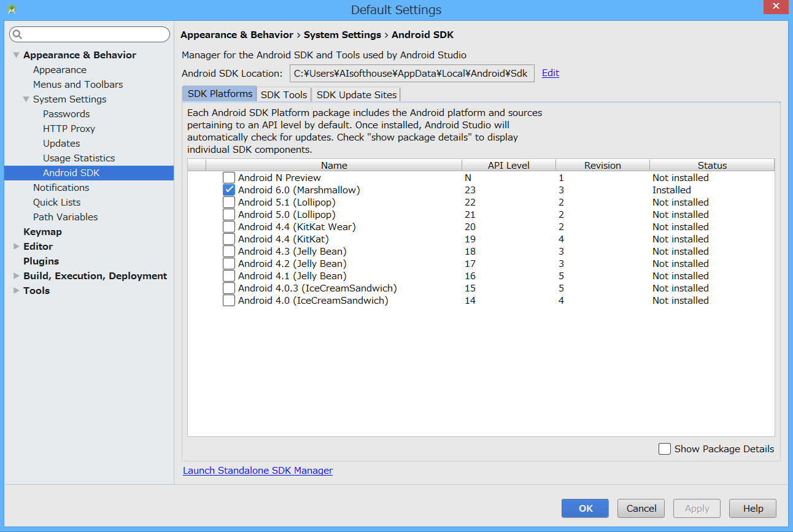The width and height of the screenshot is (793, 532).
Task: Open the Plugins settings page
Action: click(x=41, y=261)
